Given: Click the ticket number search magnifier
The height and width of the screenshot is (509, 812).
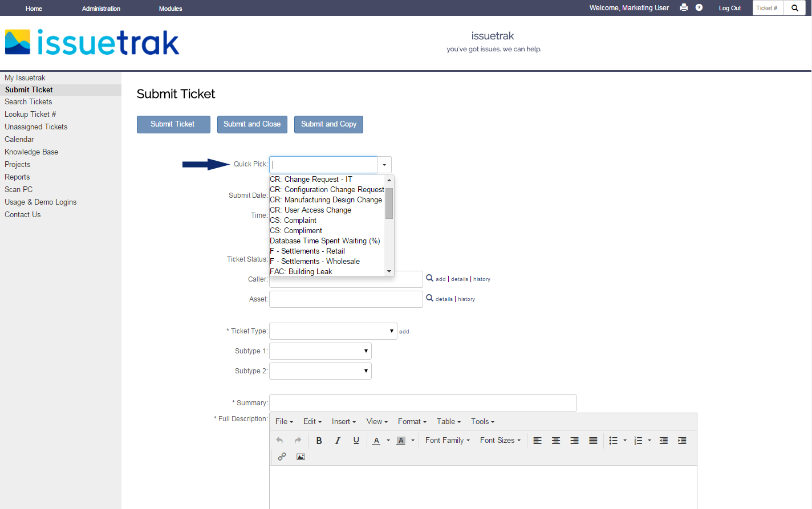Looking at the screenshot, I should coord(794,7).
